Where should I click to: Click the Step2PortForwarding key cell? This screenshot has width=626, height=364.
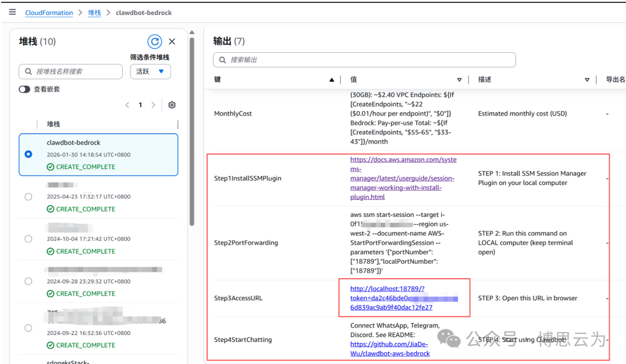point(246,243)
